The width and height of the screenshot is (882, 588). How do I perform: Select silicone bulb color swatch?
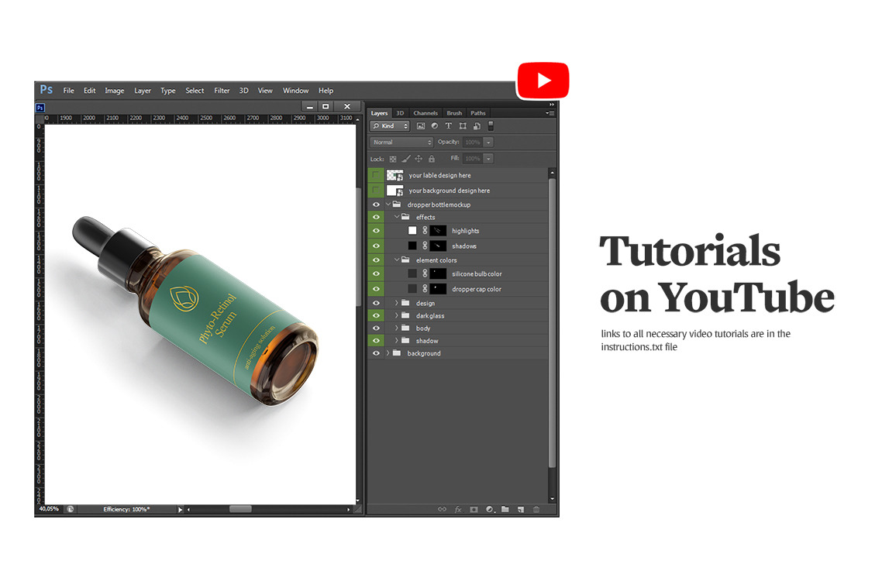[412, 273]
